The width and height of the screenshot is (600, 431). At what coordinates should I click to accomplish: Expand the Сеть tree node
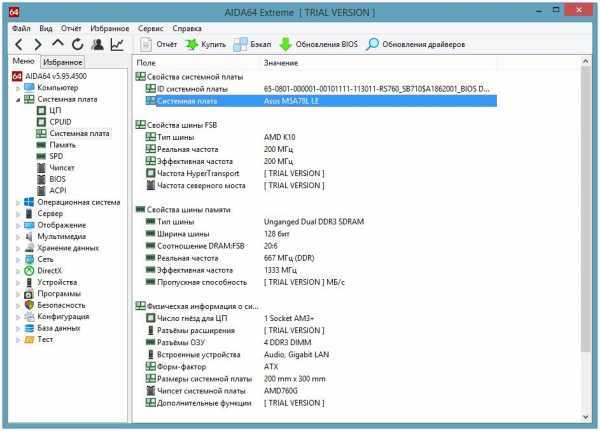18,260
